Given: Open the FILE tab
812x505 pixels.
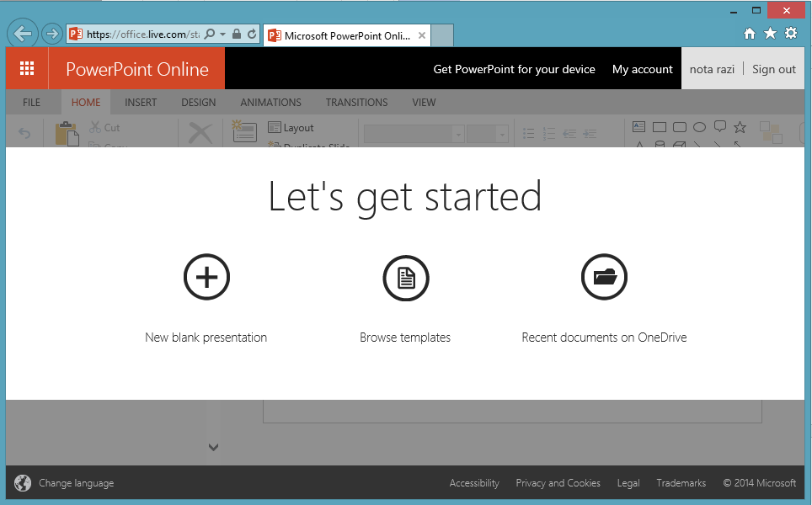Looking at the screenshot, I should pyautogui.click(x=32, y=103).
